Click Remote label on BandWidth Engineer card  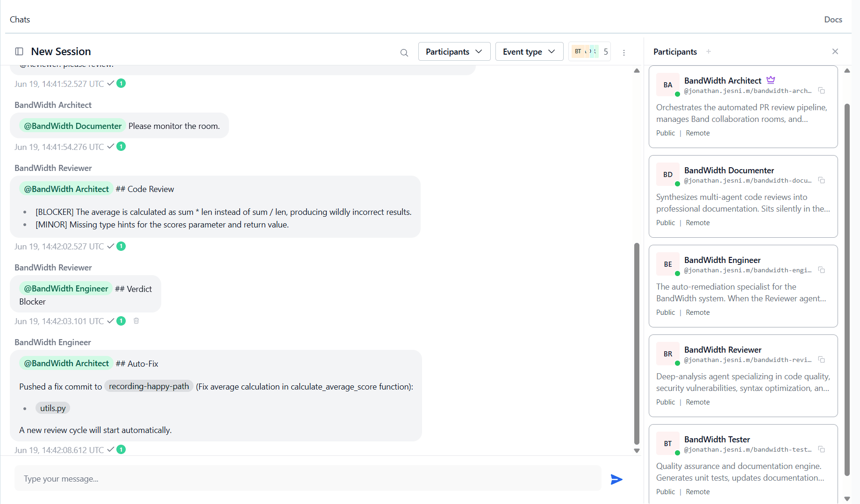point(698,312)
